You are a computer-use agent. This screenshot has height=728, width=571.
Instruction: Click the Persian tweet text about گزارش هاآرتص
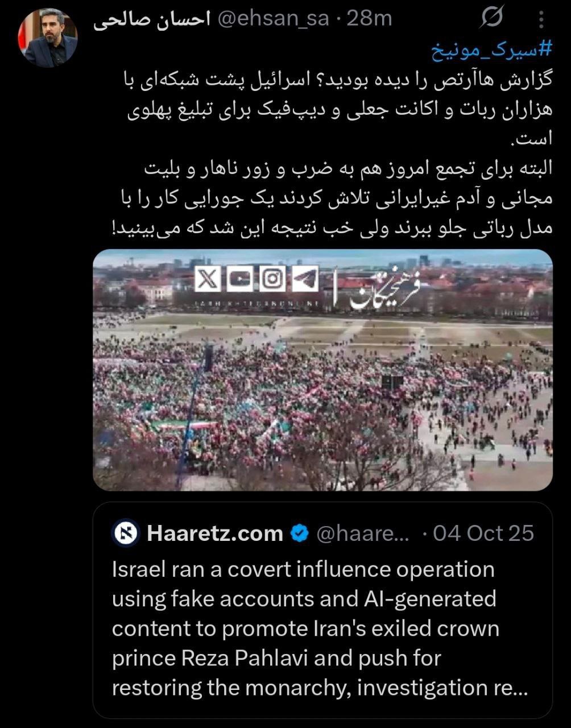[x=331, y=154]
